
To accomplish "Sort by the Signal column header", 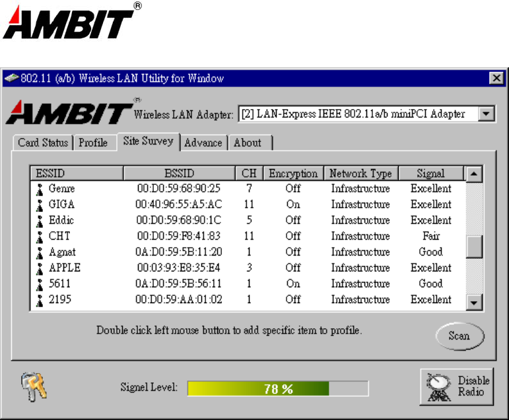I will pos(430,173).
